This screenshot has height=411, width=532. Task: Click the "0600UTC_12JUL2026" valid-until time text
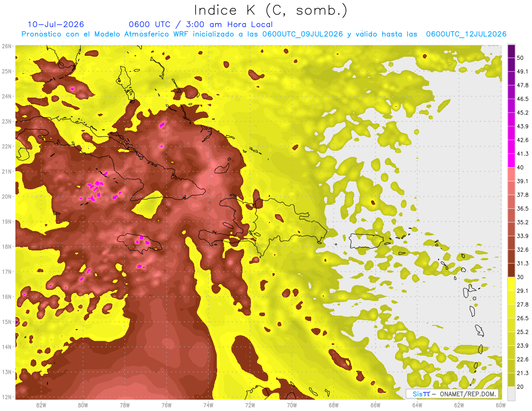[466, 34]
